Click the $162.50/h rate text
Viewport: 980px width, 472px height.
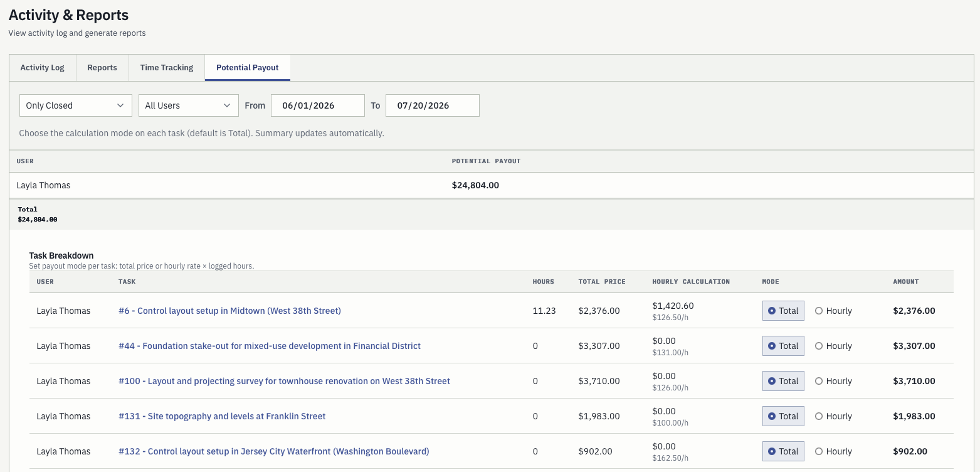coord(670,458)
